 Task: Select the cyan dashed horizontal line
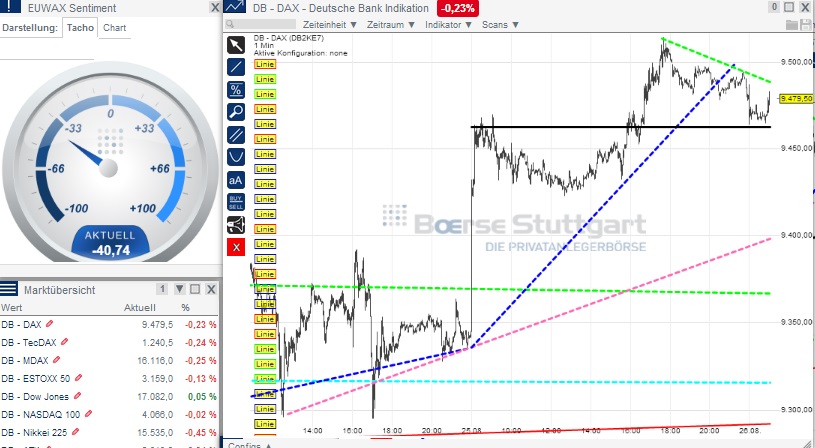click(x=511, y=382)
